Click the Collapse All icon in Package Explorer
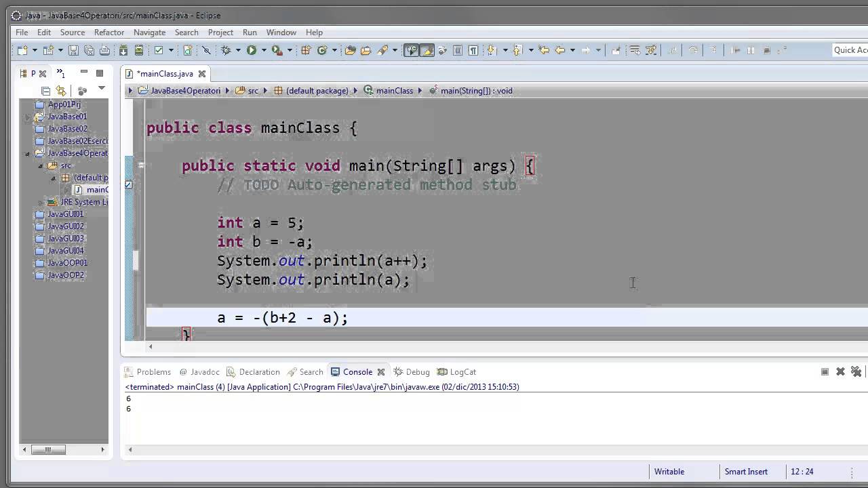This screenshot has width=868, height=488. [x=45, y=91]
